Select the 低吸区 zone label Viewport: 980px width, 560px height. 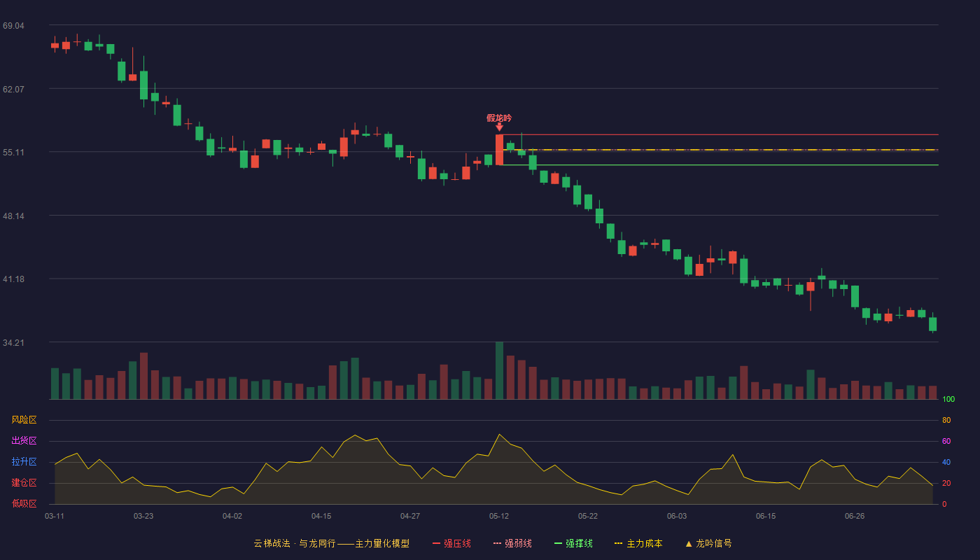pos(24,503)
